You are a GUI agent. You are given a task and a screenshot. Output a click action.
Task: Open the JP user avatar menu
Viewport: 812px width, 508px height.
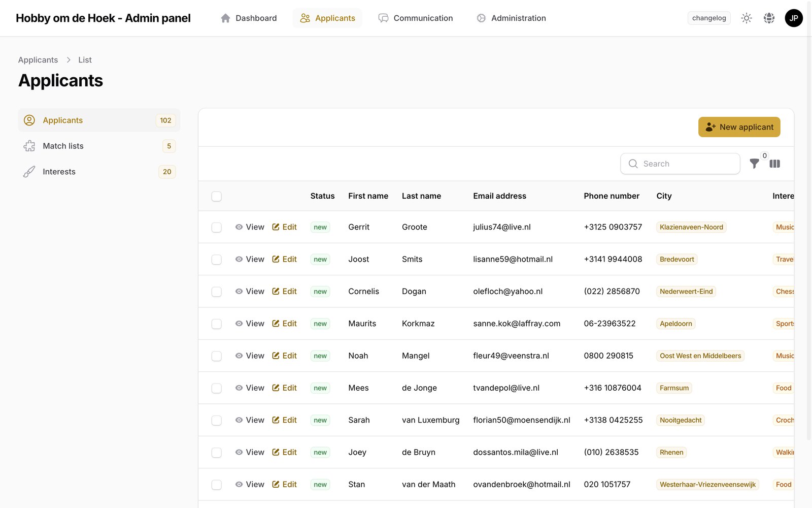[794, 18]
